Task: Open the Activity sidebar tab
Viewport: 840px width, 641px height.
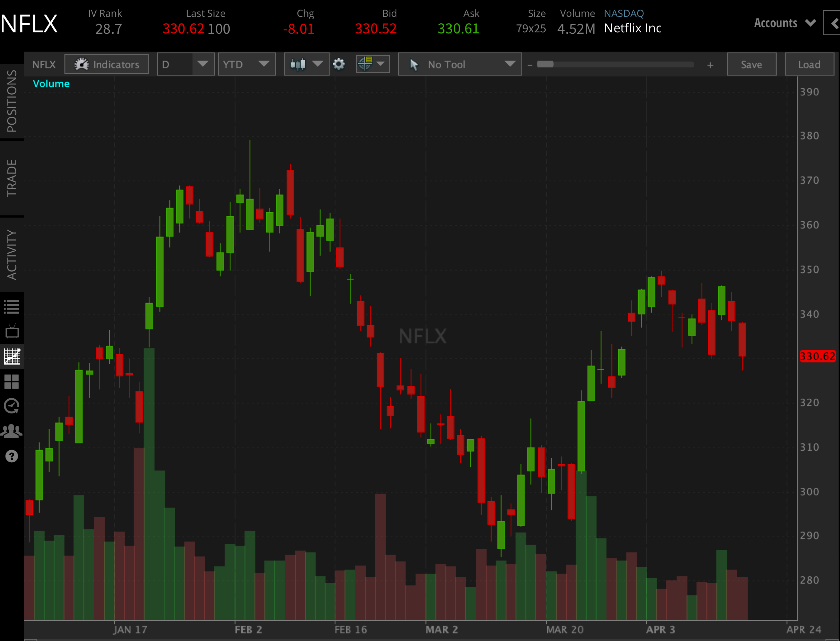Action: click(x=12, y=255)
